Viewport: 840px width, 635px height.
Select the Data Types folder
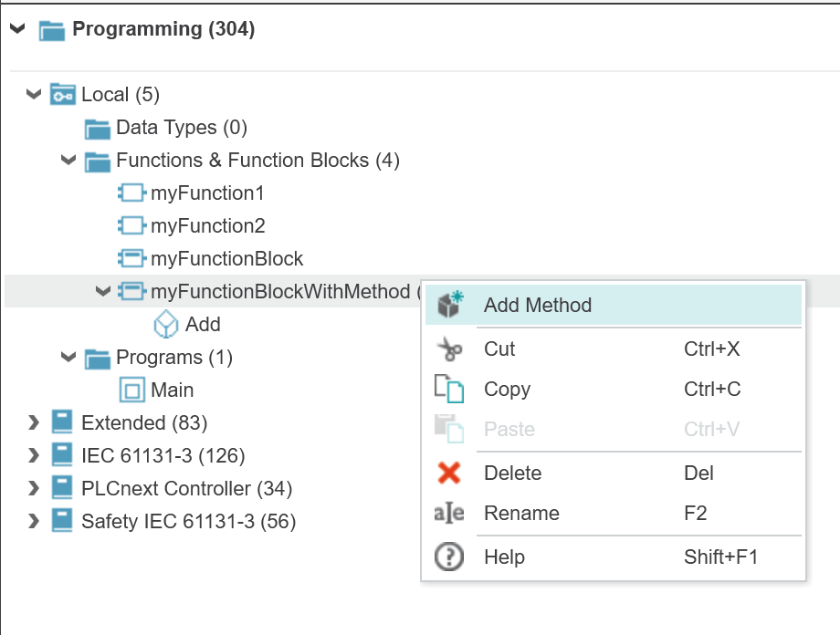pyautogui.click(x=182, y=128)
